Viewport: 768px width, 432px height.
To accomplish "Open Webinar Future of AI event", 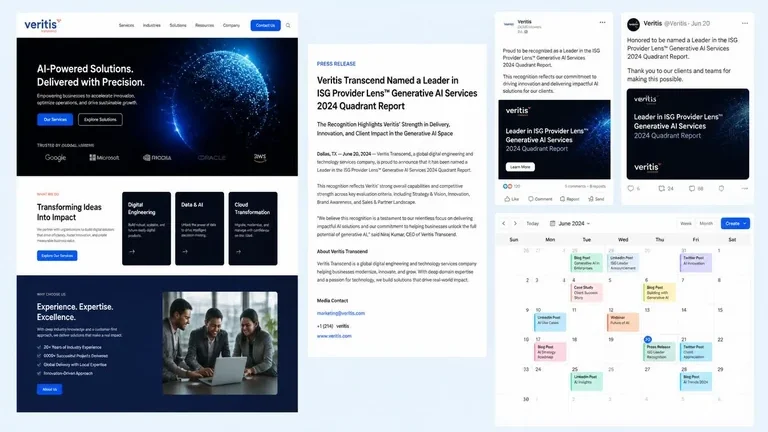I will tap(623, 322).
